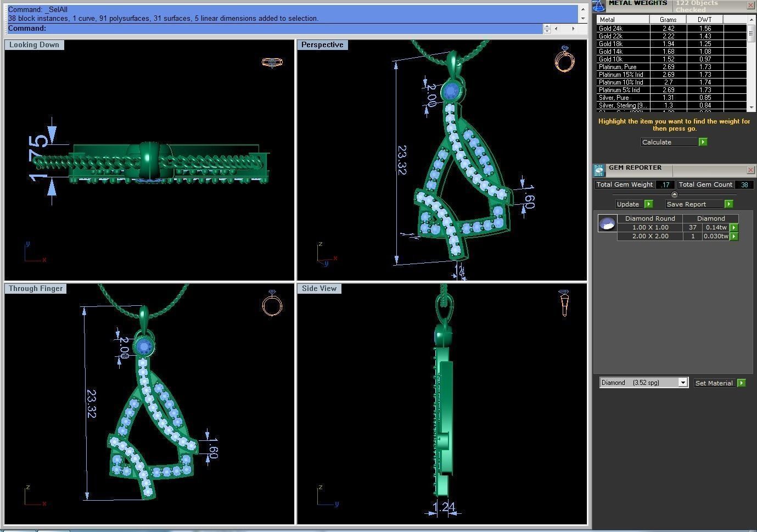The image size is (757, 532).
Task: Click the Metal Weights scale icon
Action: click(598, 5)
